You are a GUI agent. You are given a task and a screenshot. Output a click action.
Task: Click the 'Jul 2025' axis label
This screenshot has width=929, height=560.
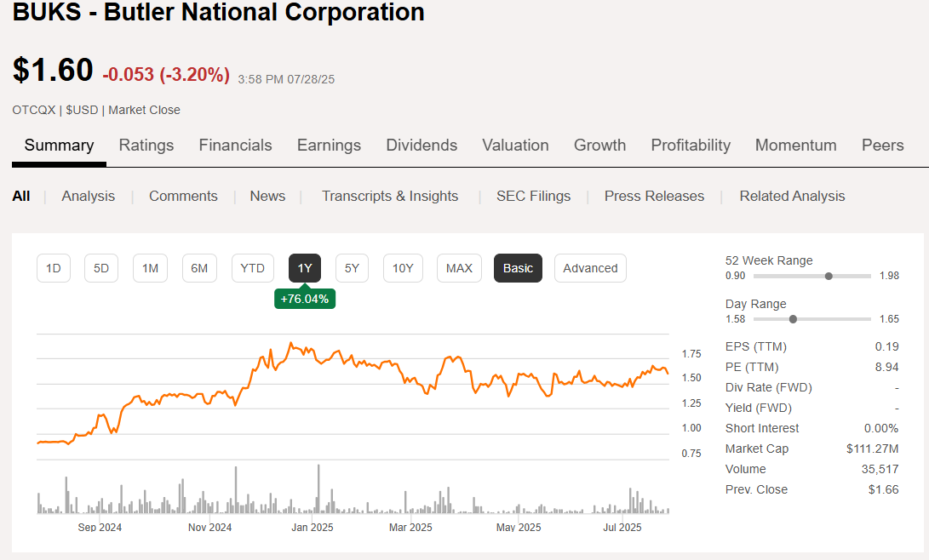[x=622, y=527]
